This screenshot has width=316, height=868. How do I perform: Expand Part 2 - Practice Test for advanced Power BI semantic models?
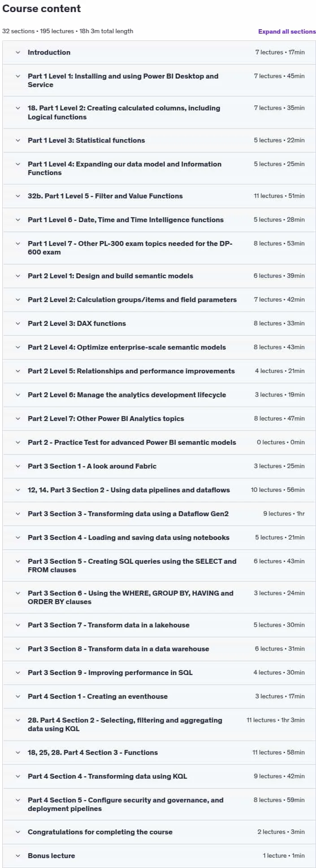click(x=159, y=443)
